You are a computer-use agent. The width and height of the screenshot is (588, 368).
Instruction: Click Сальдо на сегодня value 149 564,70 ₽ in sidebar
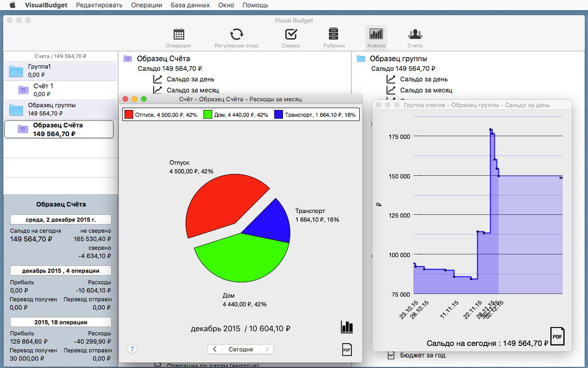pos(31,239)
